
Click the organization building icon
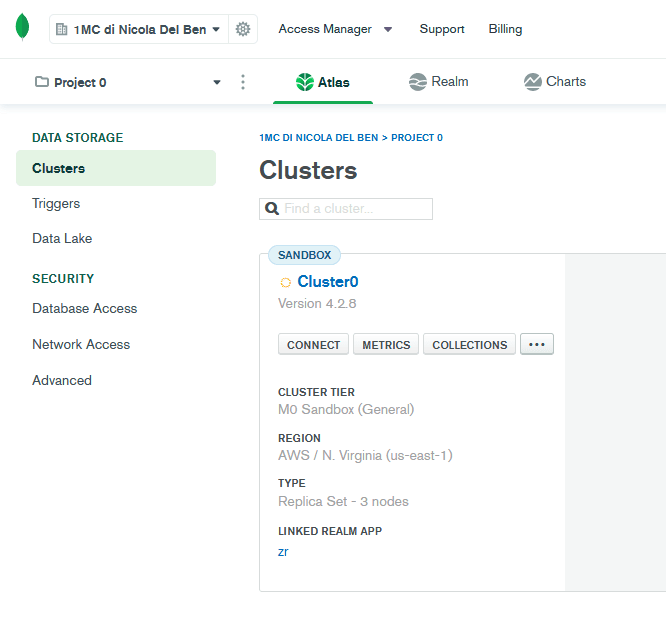62,29
